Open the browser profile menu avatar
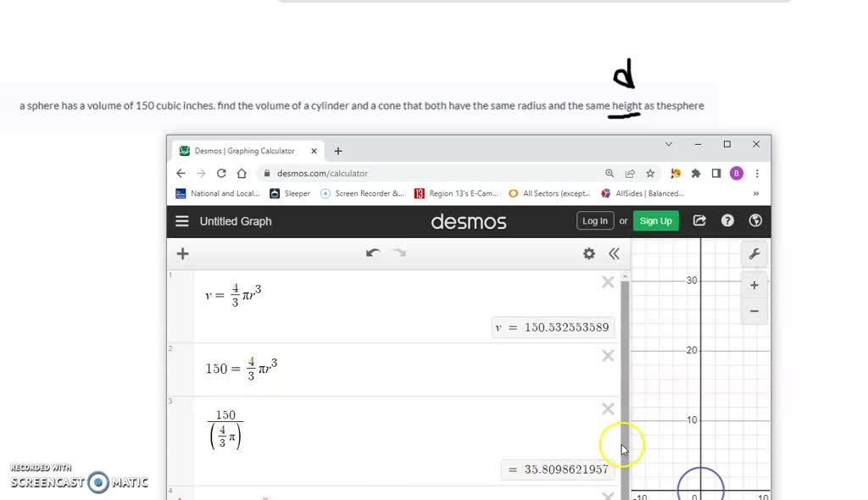This screenshot has height=500, width=868. 736,173
